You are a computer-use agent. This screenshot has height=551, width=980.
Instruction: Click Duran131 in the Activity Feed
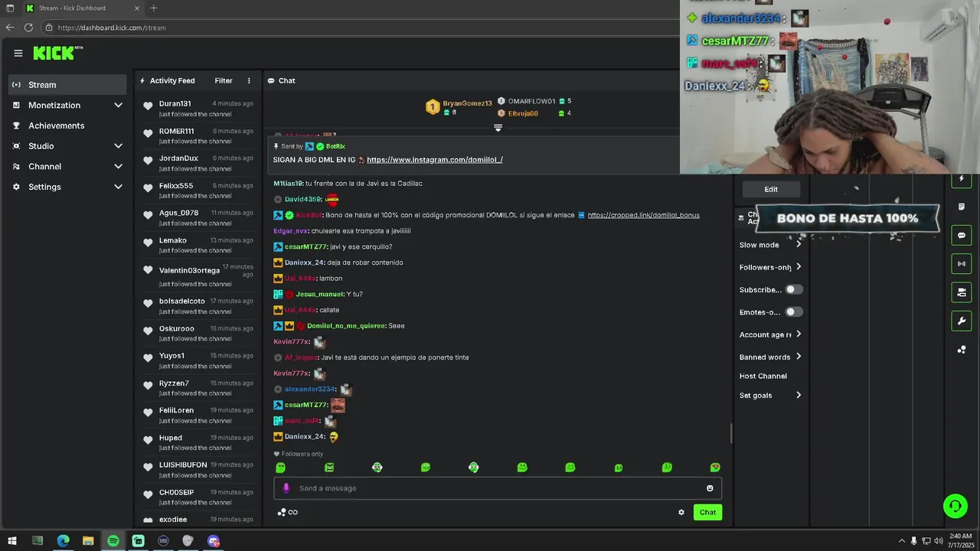tap(175, 104)
